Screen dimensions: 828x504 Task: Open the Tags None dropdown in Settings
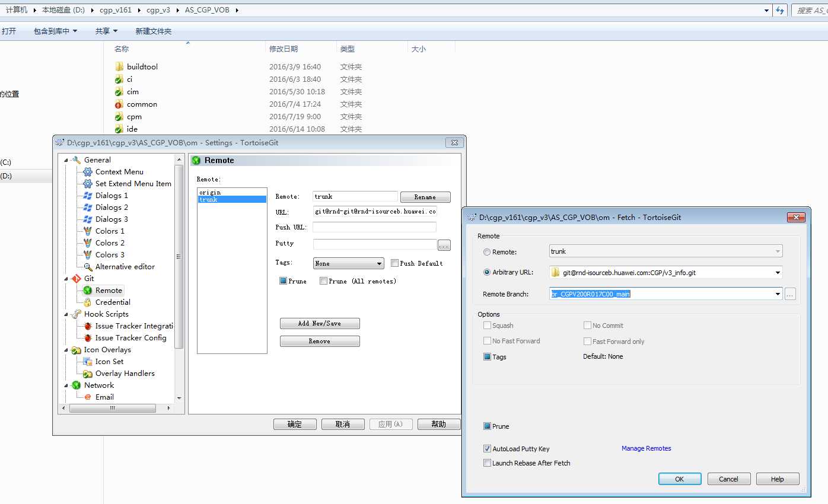pyautogui.click(x=348, y=263)
